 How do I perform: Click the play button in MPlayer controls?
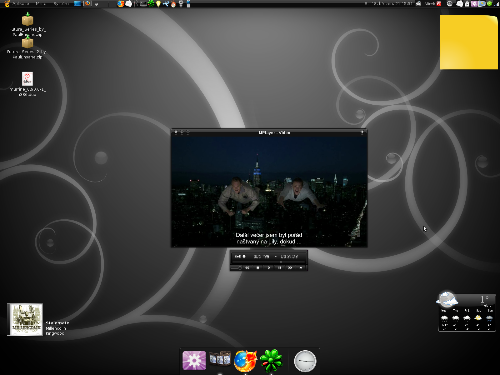coord(269,268)
